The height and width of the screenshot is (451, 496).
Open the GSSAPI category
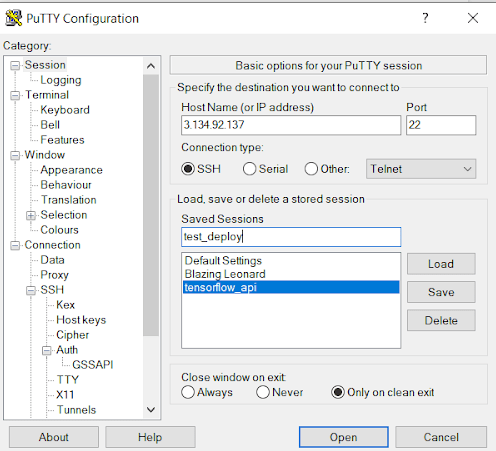coord(93,365)
